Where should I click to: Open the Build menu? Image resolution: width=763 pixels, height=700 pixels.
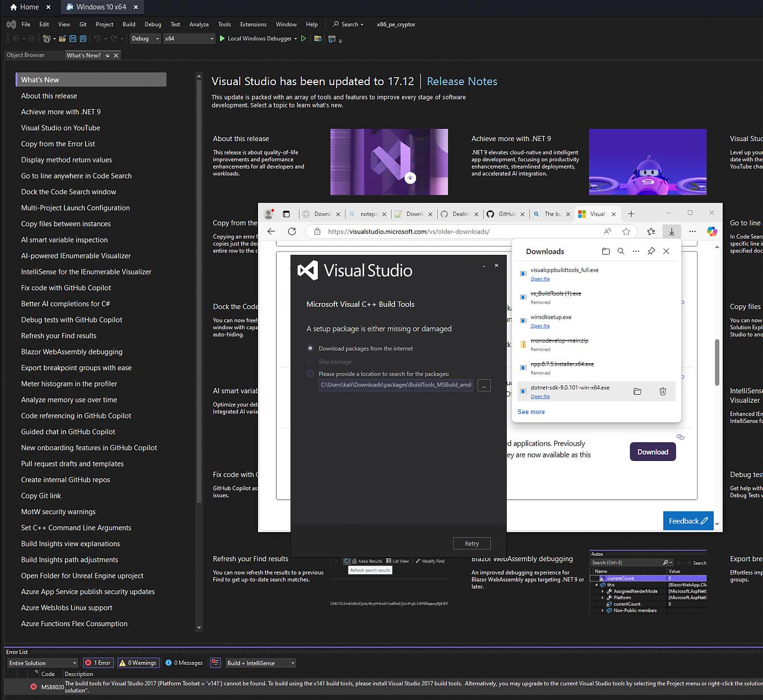coord(129,25)
